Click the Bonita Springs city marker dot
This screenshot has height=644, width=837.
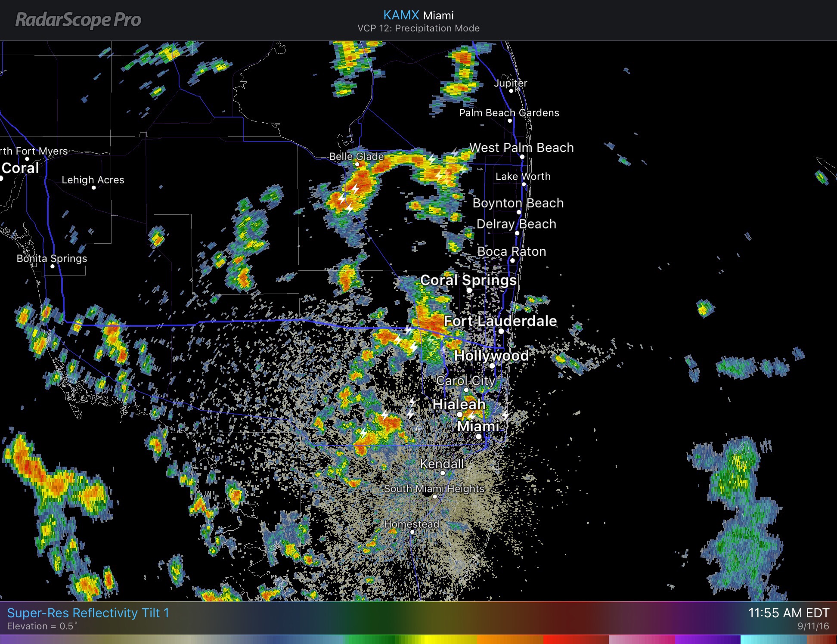(x=53, y=266)
